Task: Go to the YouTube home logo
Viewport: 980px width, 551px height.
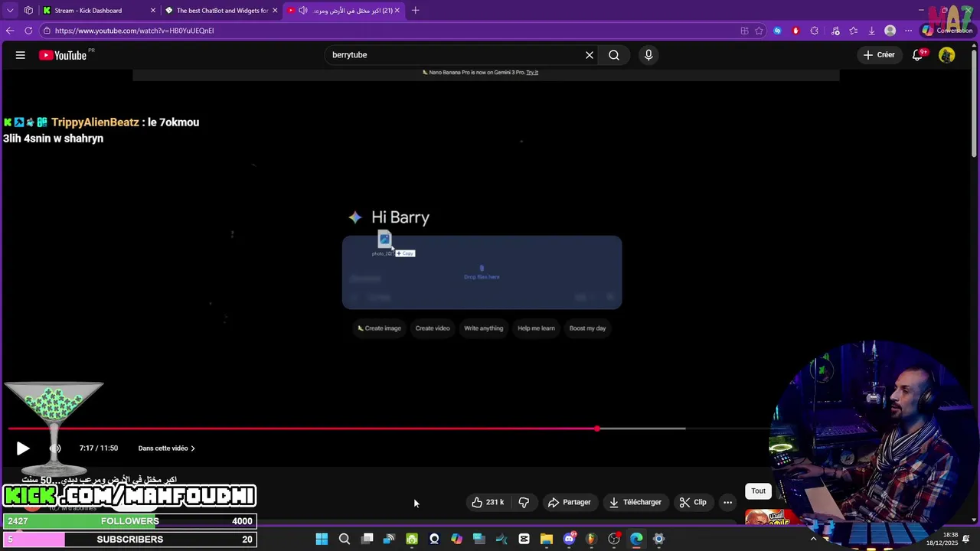Action: pyautogui.click(x=63, y=55)
